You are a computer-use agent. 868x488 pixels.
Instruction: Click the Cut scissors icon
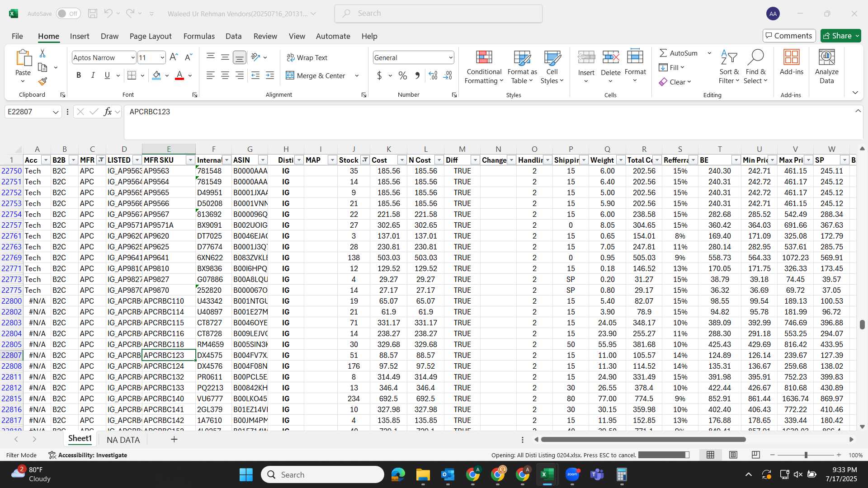(x=42, y=53)
